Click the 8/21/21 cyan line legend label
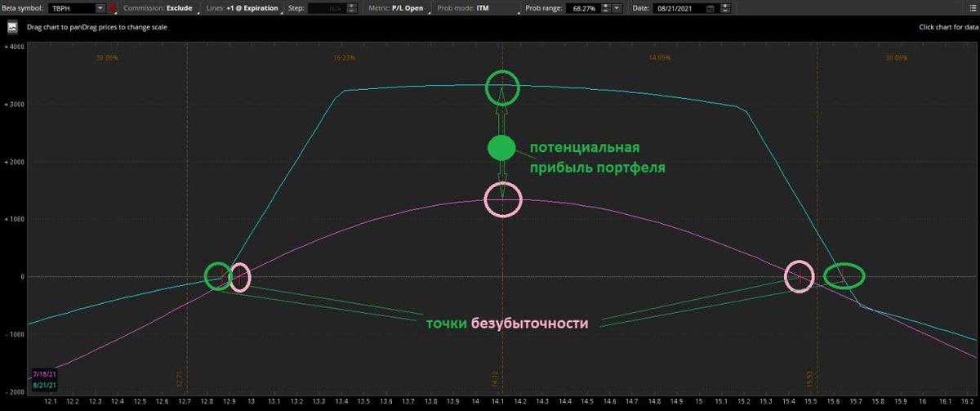The height and width of the screenshot is (411, 980). [x=42, y=384]
